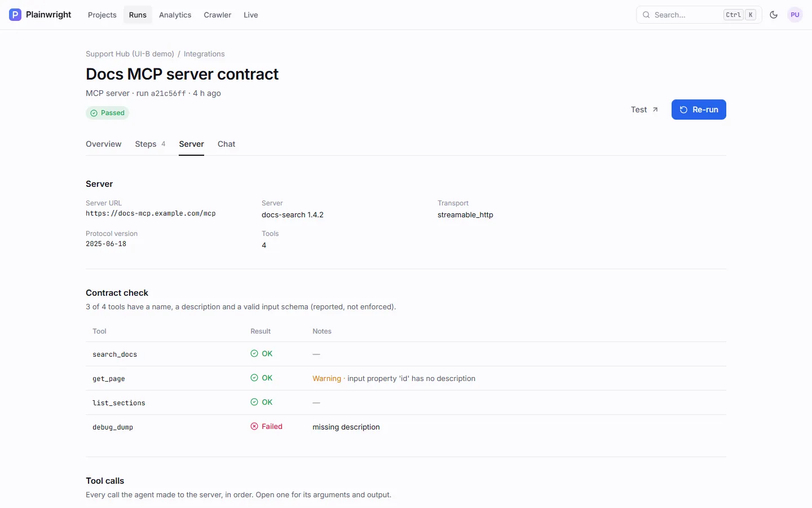This screenshot has height=508, width=812.
Task: Click the Passed status badge
Action: point(107,113)
